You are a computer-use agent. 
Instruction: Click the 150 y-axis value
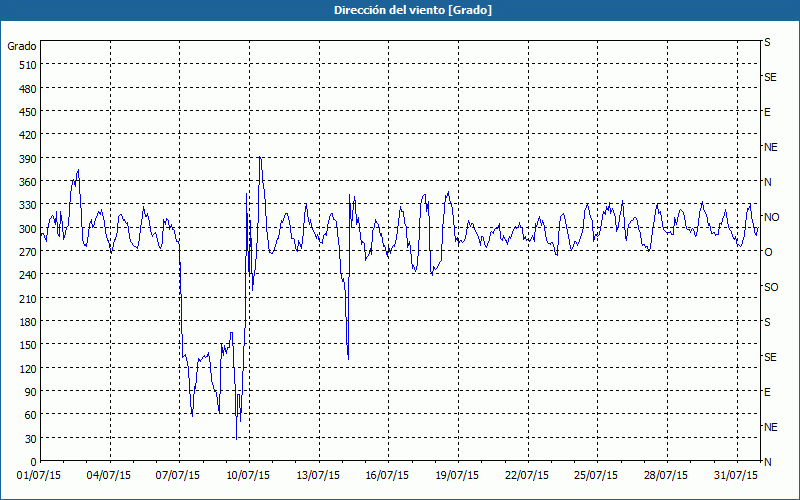[28, 345]
